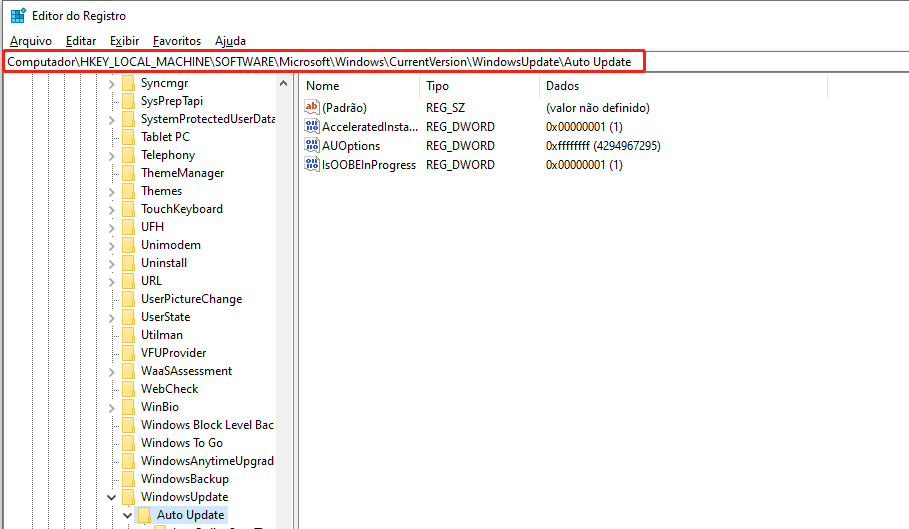Viewport: 909px width, 529px height.
Task: Click the AUOptions data 0xffffffff value
Action: [603, 146]
